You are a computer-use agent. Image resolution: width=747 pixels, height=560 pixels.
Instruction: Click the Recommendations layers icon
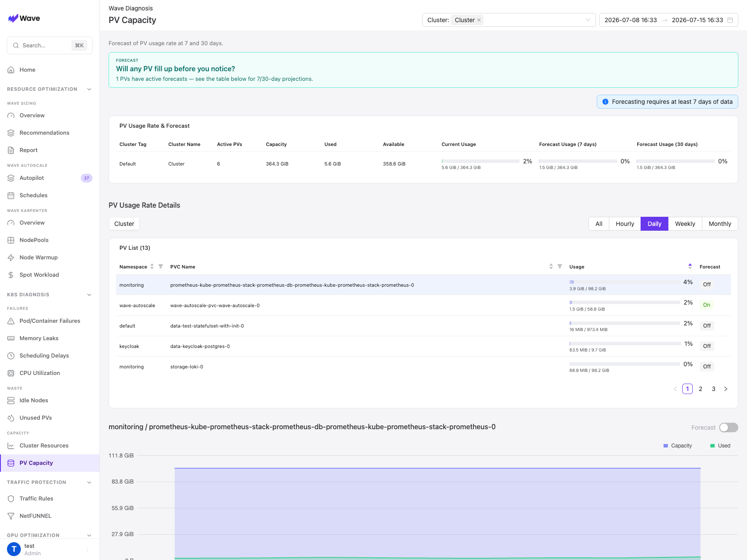[x=11, y=133]
